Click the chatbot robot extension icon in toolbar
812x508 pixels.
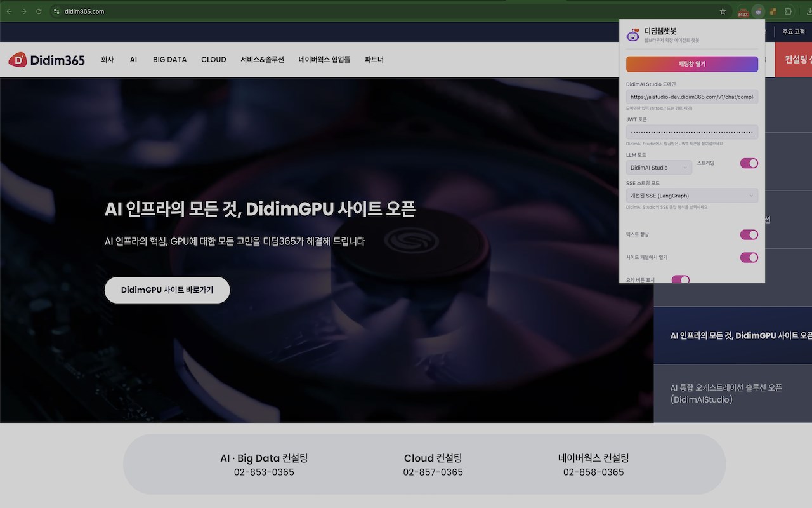click(758, 11)
